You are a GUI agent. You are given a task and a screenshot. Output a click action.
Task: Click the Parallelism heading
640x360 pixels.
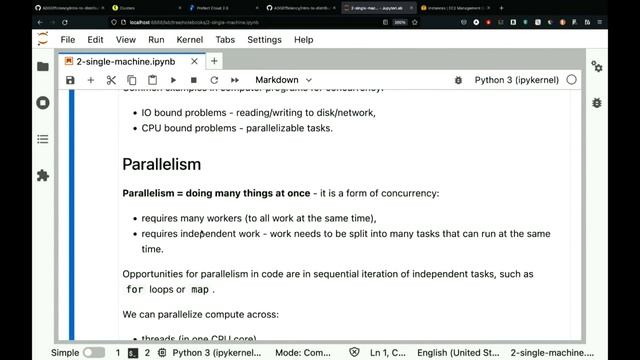(162, 164)
